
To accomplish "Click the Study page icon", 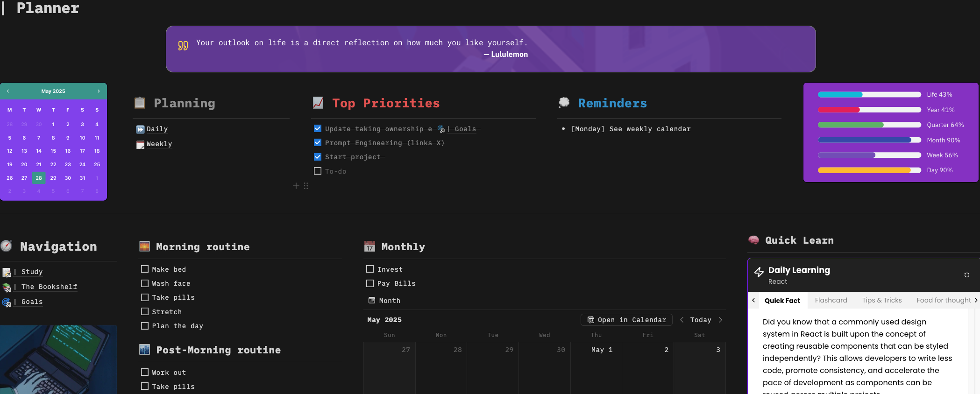I will 7,272.
